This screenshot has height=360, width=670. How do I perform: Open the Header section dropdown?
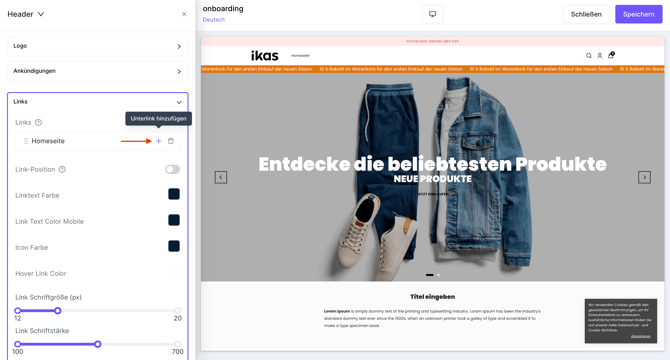[26, 14]
